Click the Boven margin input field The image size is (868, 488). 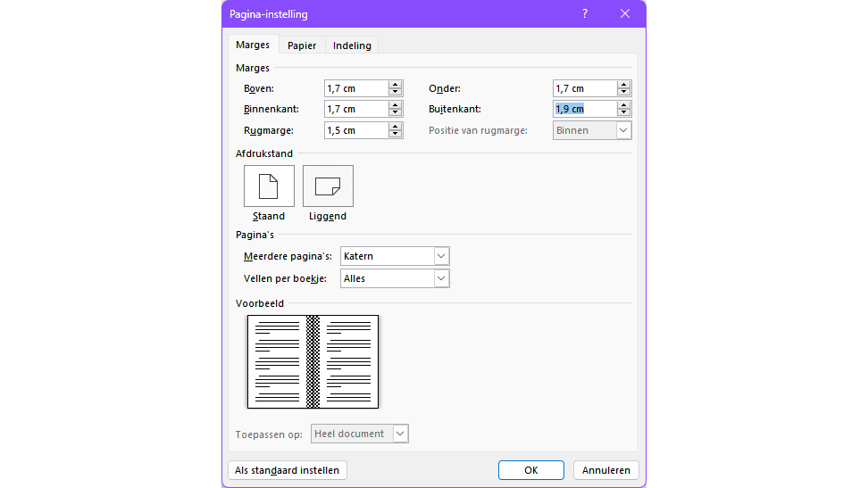(356, 88)
